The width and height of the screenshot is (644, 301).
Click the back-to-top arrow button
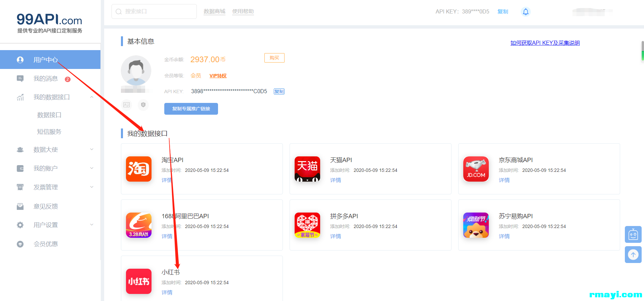633,255
